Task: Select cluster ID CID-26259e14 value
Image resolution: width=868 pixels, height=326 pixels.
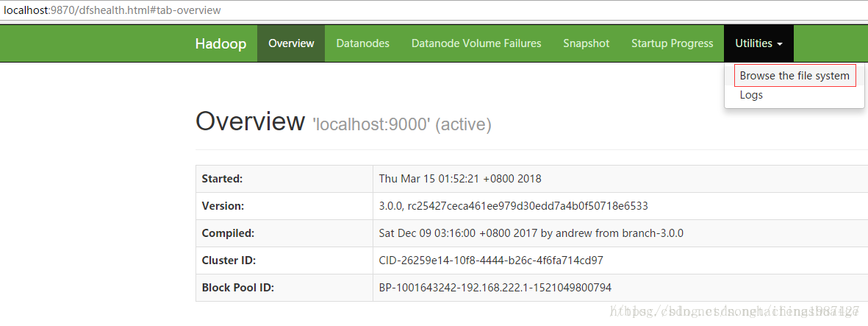Action: (x=491, y=260)
